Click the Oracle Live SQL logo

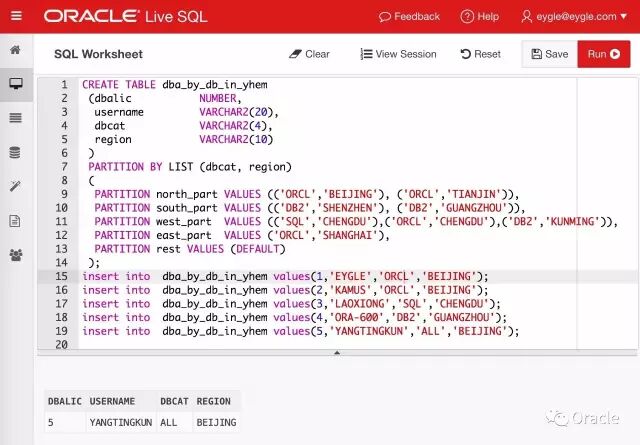click(x=126, y=17)
